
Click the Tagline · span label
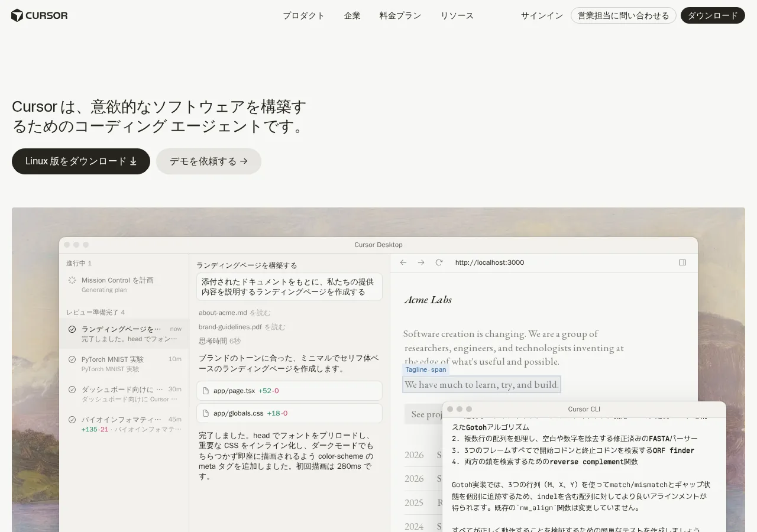426,369
